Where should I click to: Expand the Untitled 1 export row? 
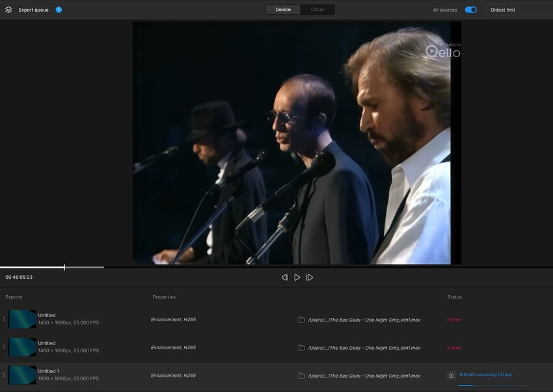(x=4, y=375)
